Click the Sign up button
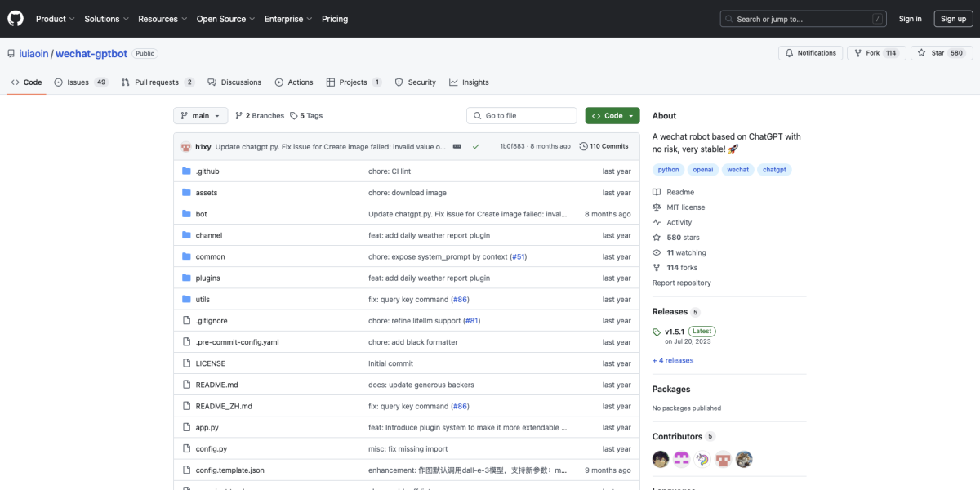The height and width of the screenshot is (490, 980). point(953,19)
